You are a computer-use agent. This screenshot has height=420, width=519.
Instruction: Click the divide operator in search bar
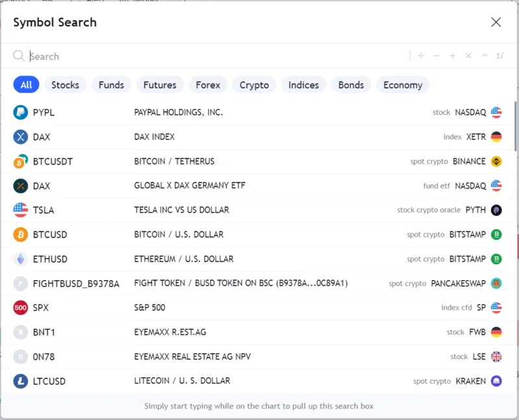pos(421,56)
